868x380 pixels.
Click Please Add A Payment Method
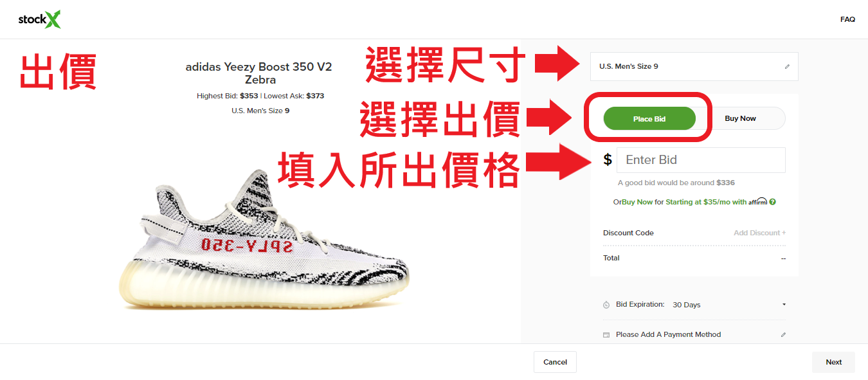point(668,334)
